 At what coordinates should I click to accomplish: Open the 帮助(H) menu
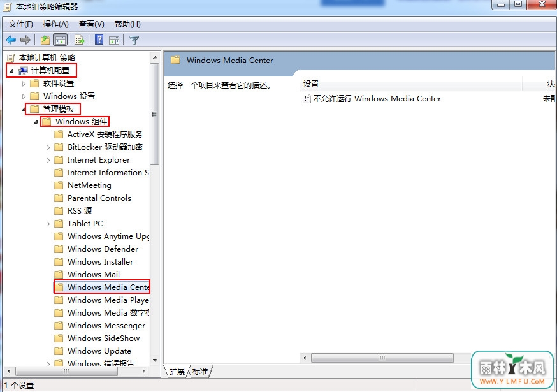click(127, 24)
